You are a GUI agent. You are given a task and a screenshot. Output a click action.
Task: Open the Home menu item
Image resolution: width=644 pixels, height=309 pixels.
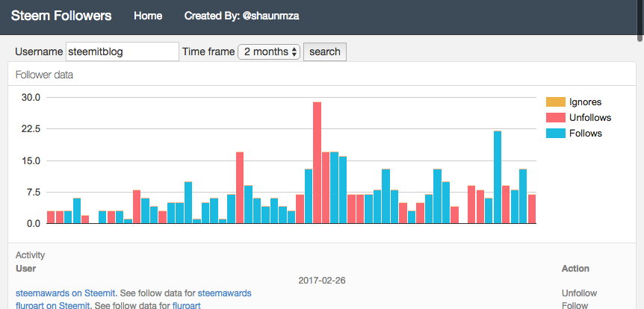click(x=148, y=16)
